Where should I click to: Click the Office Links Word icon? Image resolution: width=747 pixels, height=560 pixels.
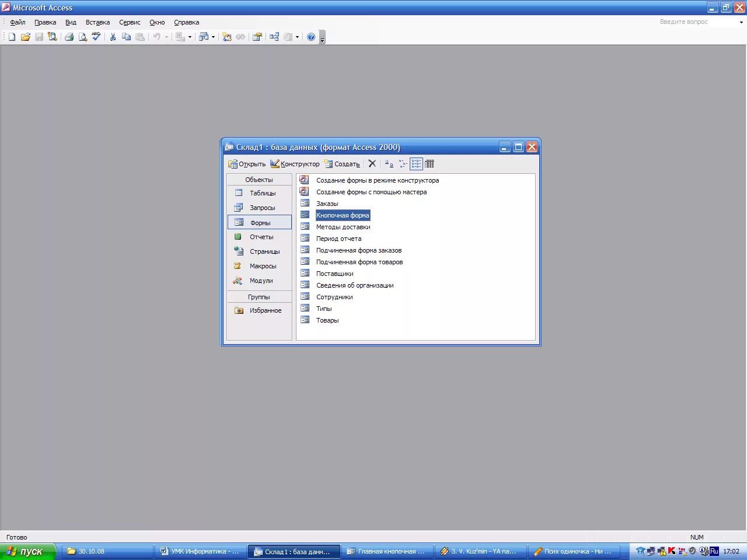coord(180,37)
